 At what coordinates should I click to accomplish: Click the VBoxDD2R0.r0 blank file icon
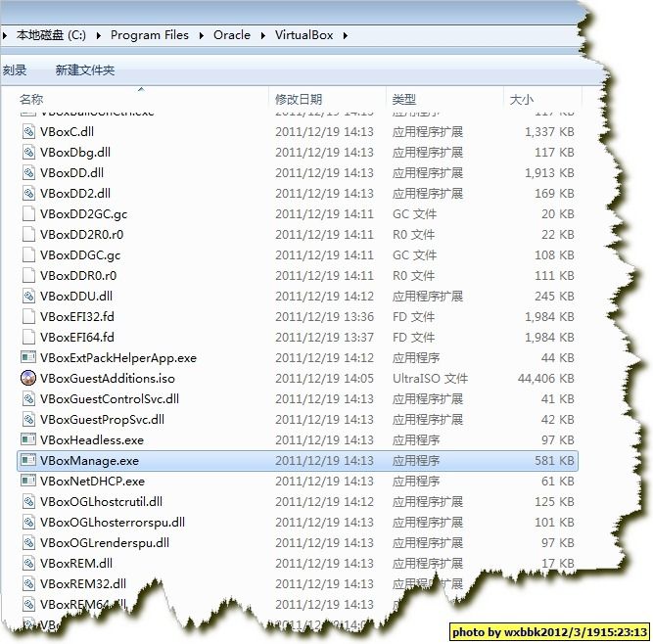point(28,234)
